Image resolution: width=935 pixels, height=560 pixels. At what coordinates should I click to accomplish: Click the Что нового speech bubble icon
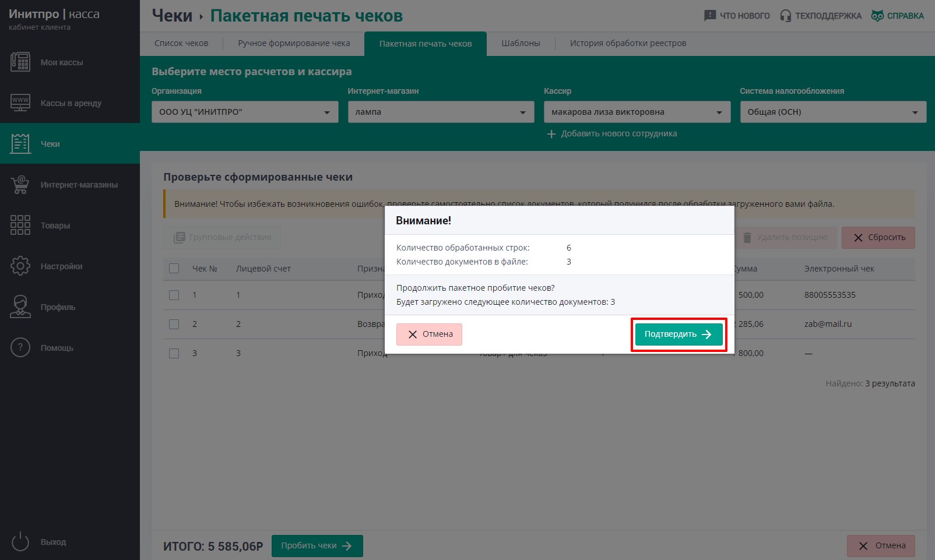point(709,16)
